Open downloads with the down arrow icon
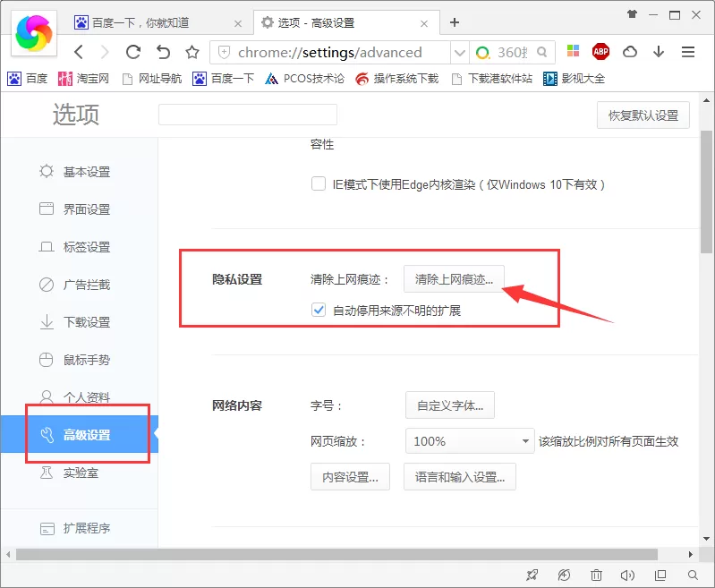Viewport: 715px width, 588px height. 659,52
